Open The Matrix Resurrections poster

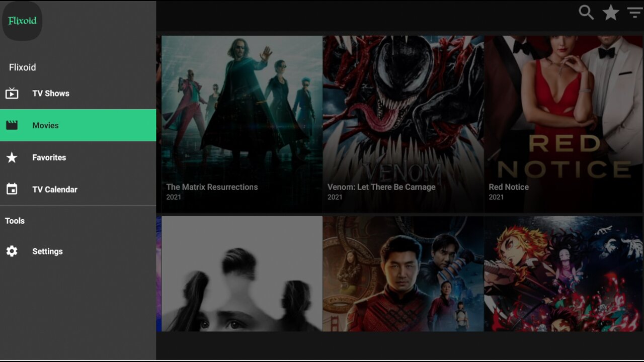click(242, 124)
